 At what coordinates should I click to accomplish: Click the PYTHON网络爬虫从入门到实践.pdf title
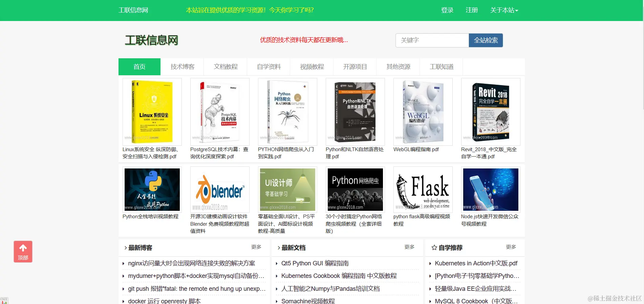coord(286,153)
